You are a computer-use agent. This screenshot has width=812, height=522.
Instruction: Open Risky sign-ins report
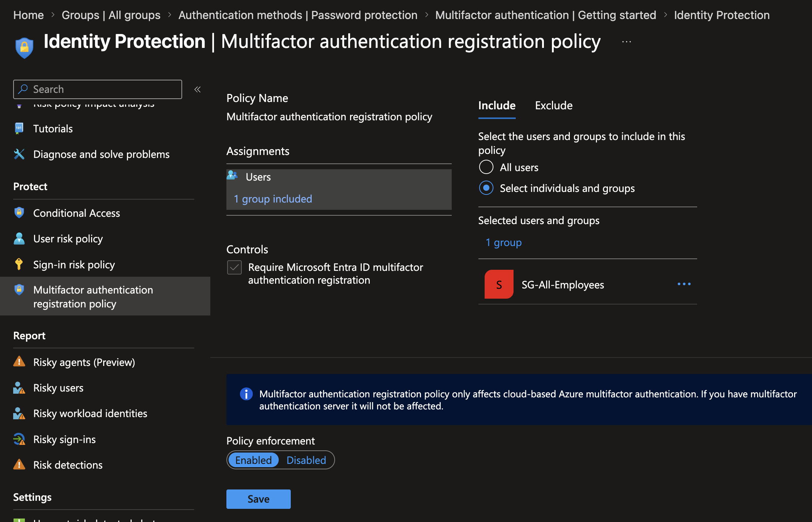pos(64,439)
